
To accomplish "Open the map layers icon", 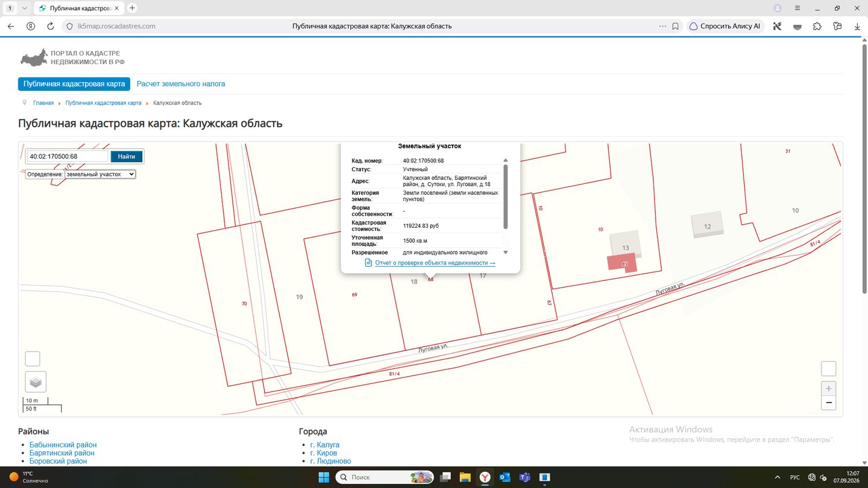I will (35, 382).
